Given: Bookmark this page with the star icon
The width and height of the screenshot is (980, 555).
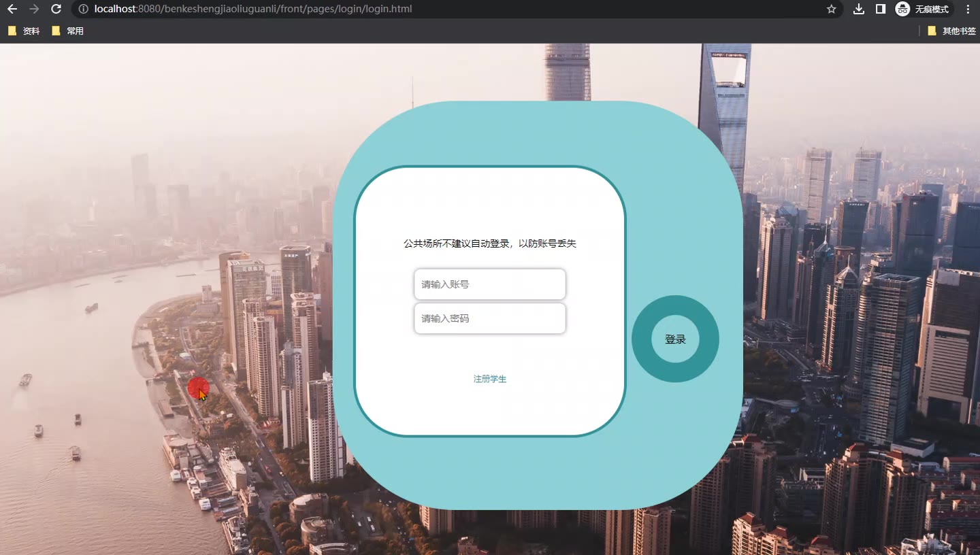Looking at the screenshot, I should [831, 9].
